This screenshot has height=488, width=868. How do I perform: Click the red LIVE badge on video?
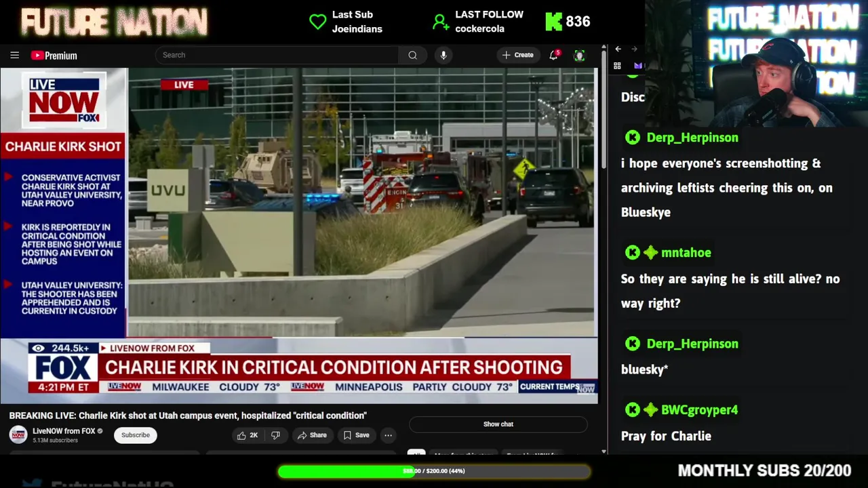point(184,85)
